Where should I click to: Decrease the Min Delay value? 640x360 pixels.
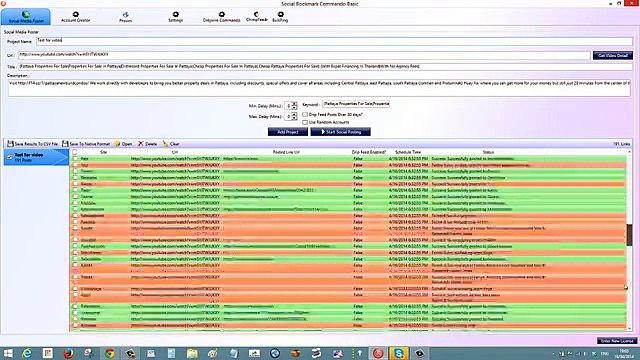point(294,107)
